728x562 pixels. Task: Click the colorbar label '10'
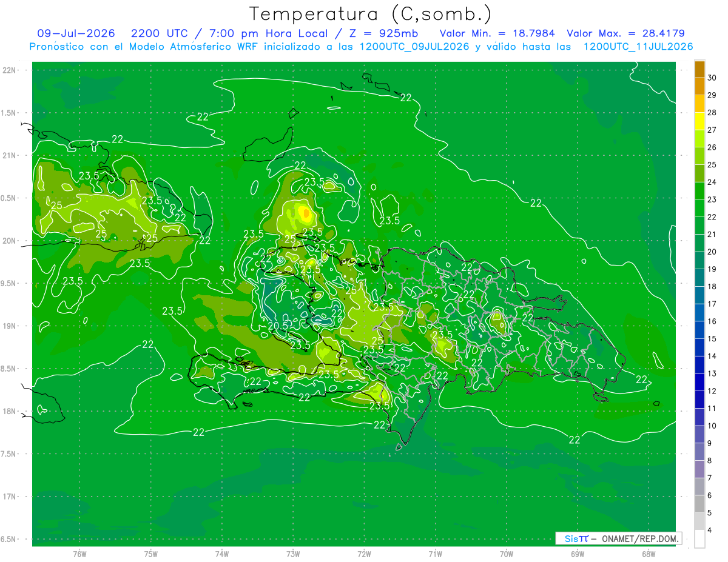712,426
